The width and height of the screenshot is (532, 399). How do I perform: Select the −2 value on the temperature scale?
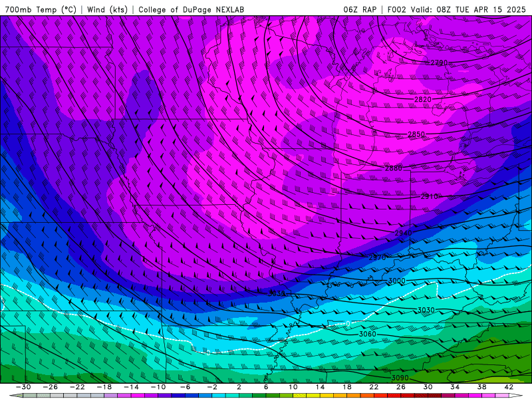(x=212, y=387)
